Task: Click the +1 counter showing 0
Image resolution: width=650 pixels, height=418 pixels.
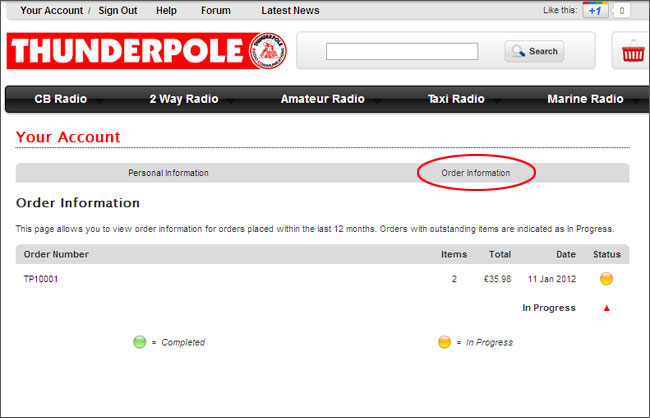Action: tap(621, 11)
